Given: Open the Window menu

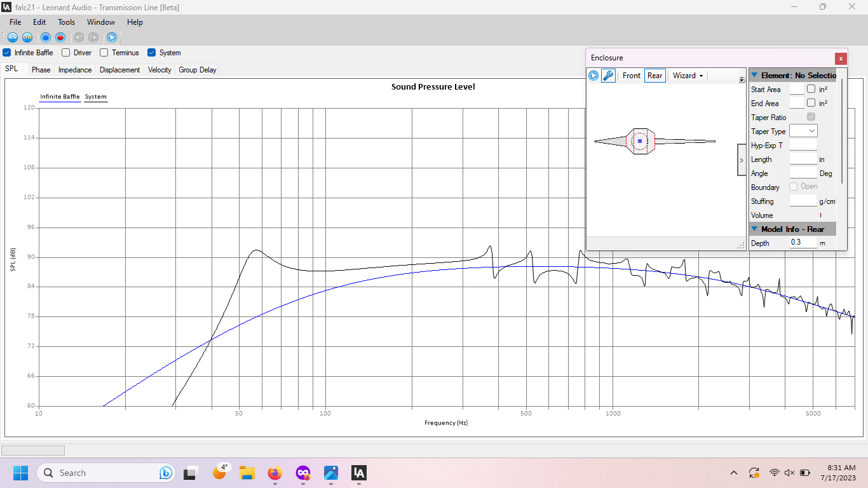Looking at the screenshot, I should (101, 22).
